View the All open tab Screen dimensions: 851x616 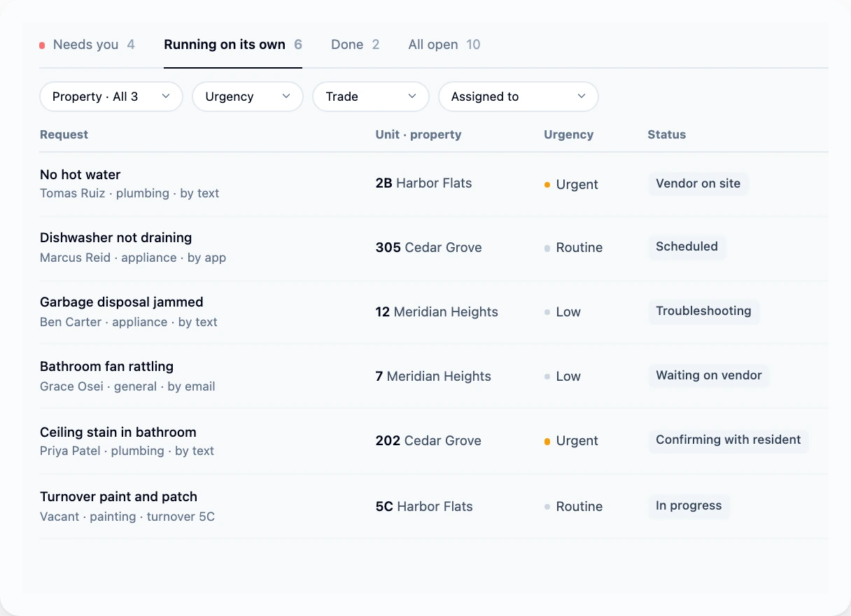[x=444, y=45]
